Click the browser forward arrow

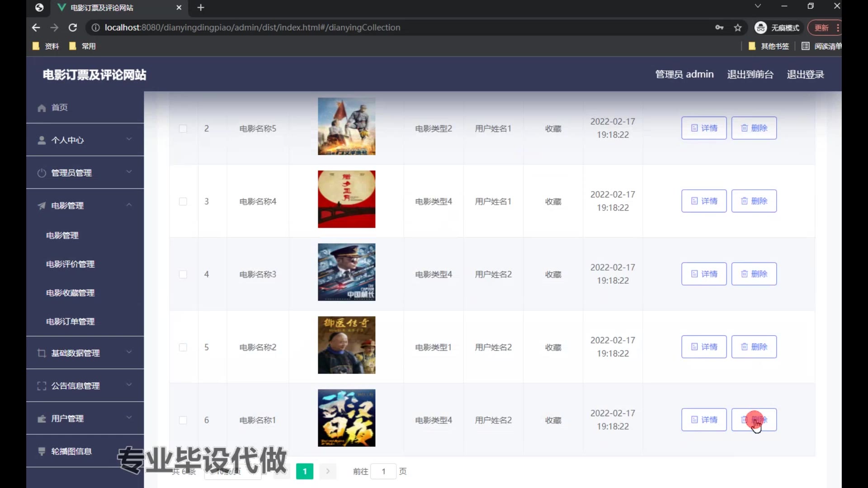[54, 28]
